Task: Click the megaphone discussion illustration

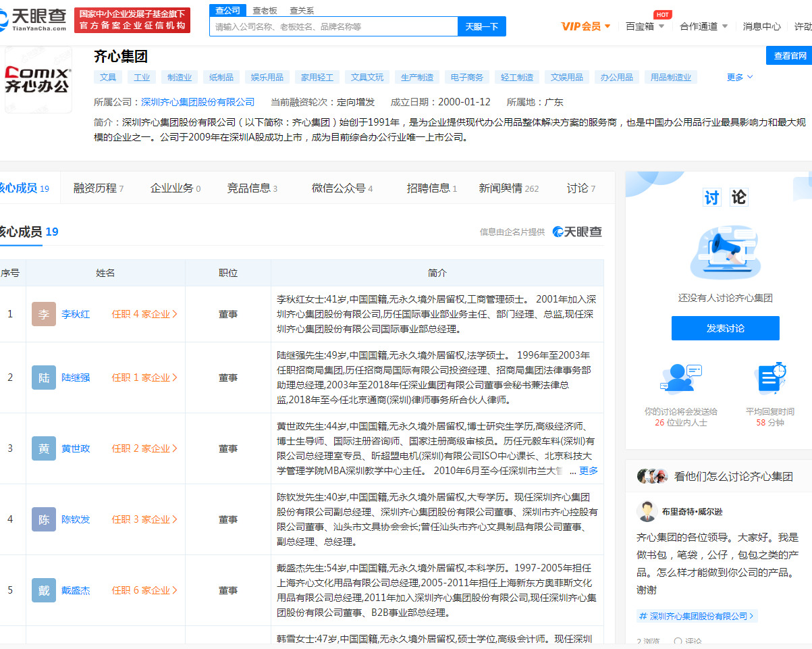Action: (725, 253)
